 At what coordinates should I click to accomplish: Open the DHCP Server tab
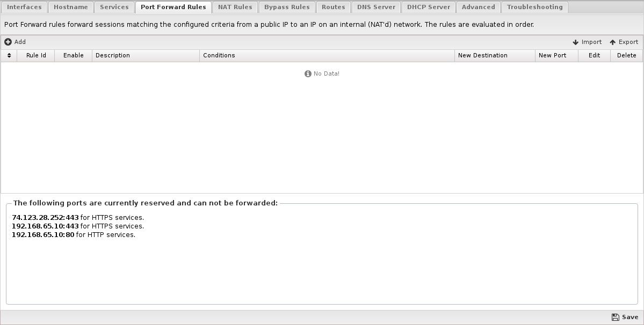point(429,7)
